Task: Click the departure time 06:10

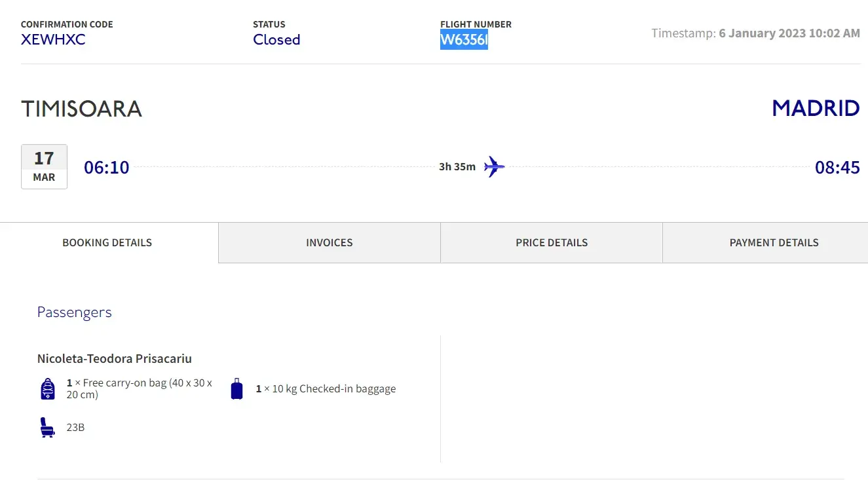Action: click(x=107, y=168)
